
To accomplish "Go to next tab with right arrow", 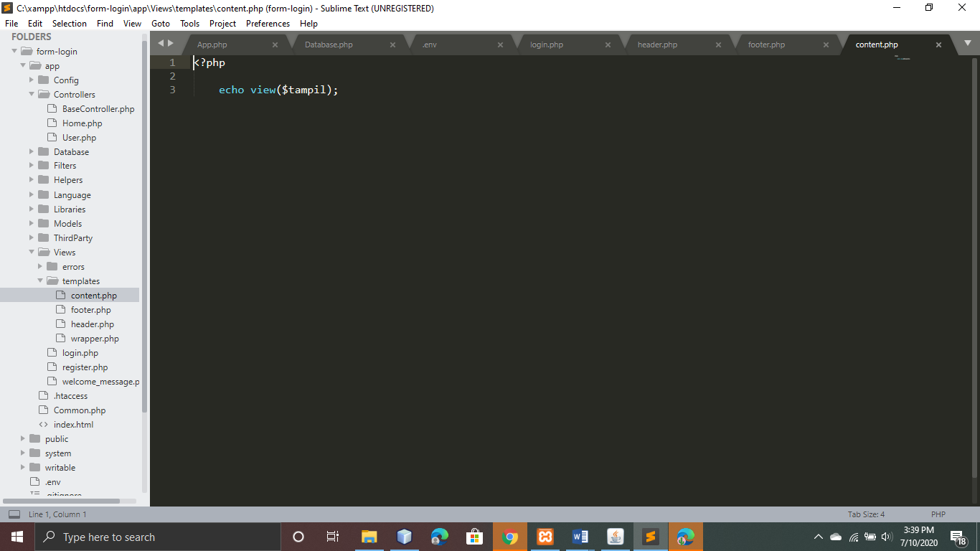I will click(171, 44).
